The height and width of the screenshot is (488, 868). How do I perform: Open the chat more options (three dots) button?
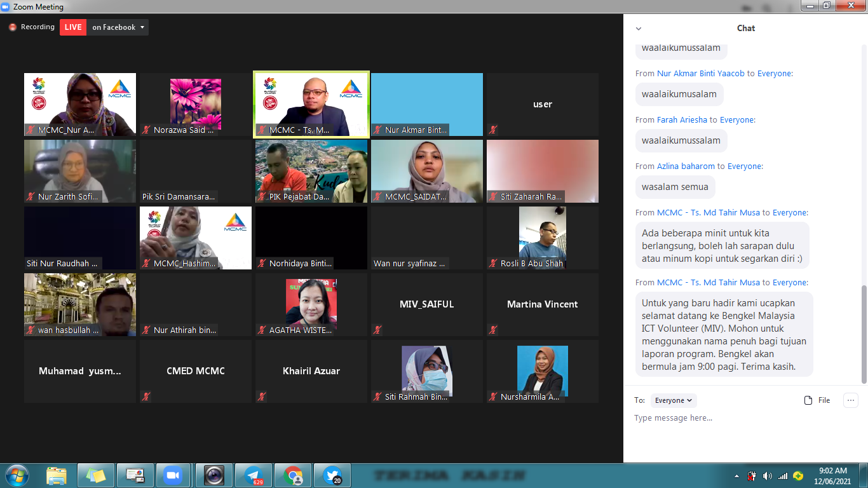[x=850, y=400]
